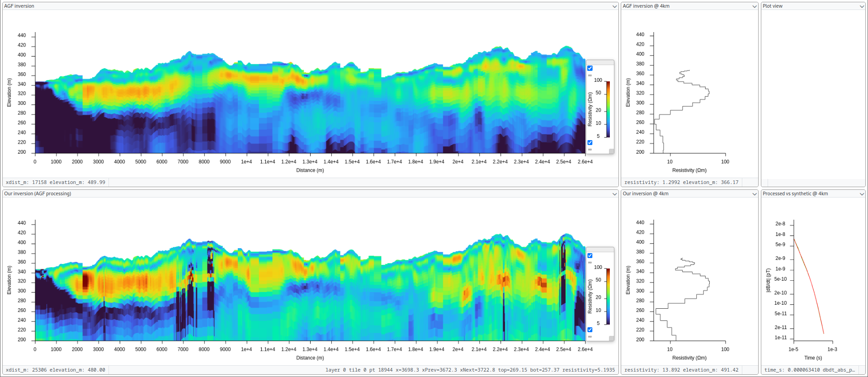Click "Distance (m)" axis label in AGF inversion

click(x=310, y=170)
